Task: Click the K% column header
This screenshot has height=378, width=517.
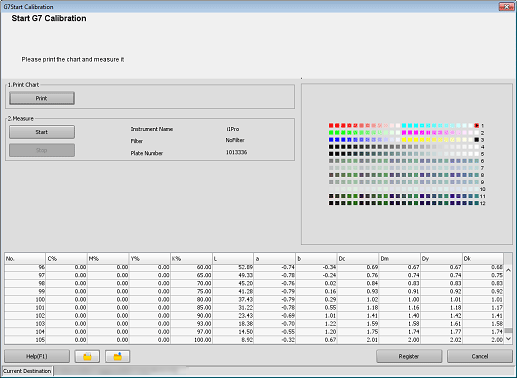Action: 191,259
